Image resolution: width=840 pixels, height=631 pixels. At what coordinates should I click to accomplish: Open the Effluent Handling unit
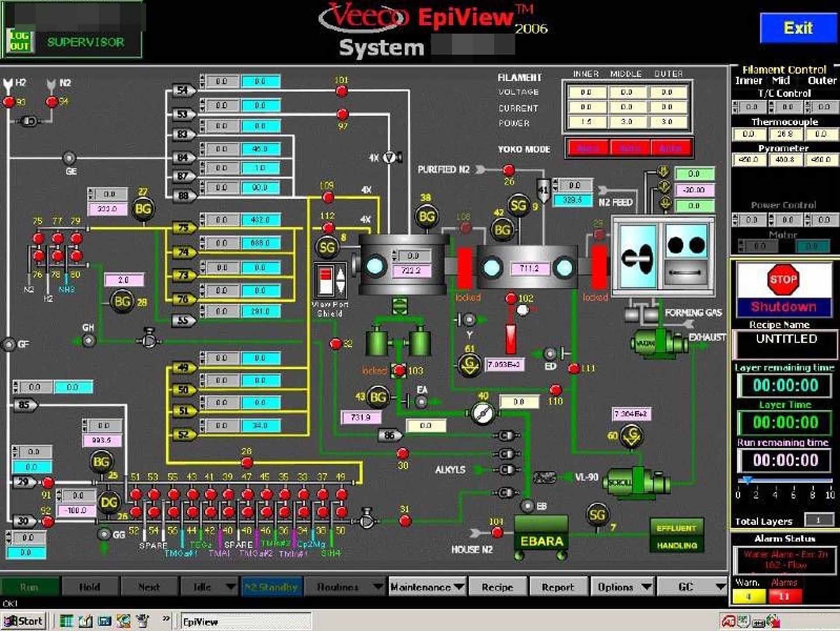pos(677,536)
